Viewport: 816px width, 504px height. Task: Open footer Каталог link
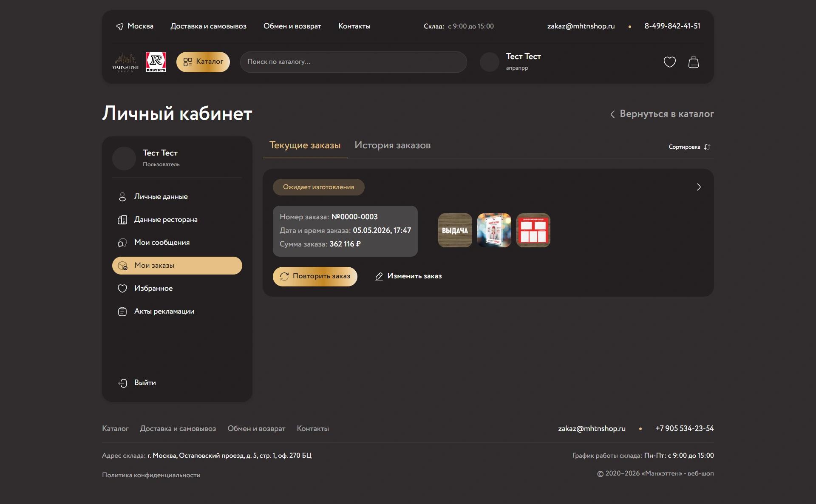115,429
